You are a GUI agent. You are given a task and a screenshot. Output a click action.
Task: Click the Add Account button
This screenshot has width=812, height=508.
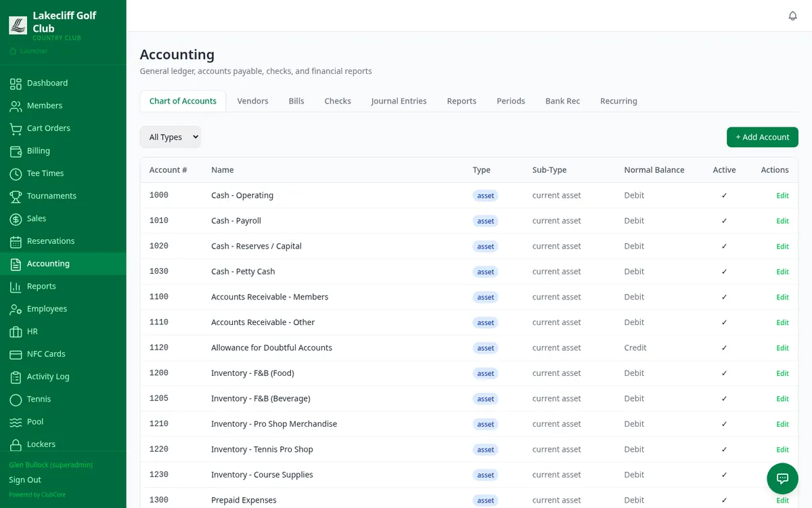[x=763, y=137]
